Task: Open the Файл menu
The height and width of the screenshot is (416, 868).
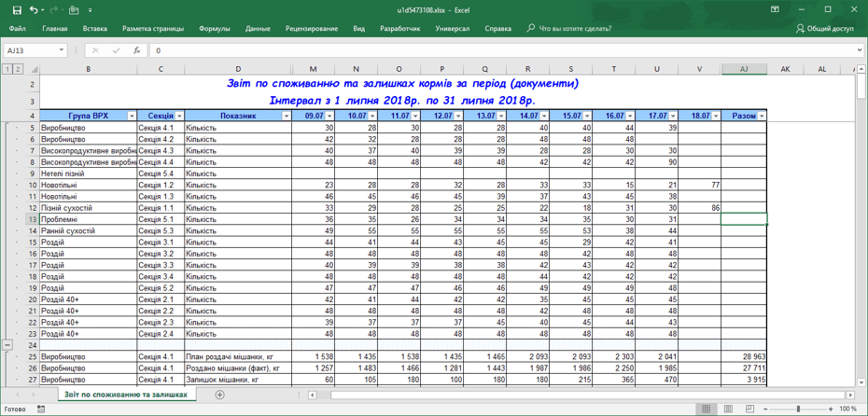Action: (x=17, y=29)
